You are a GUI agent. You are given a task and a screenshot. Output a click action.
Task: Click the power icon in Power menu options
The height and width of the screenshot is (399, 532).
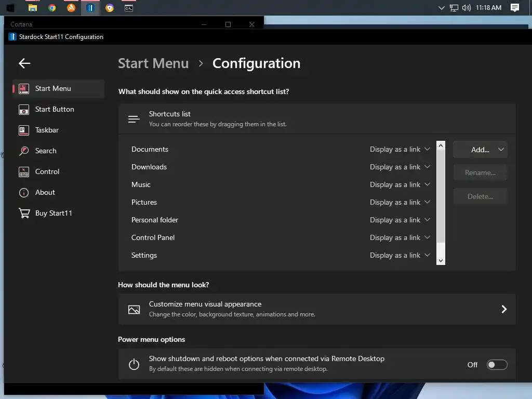pyautogui.click(x=134, y=364)
